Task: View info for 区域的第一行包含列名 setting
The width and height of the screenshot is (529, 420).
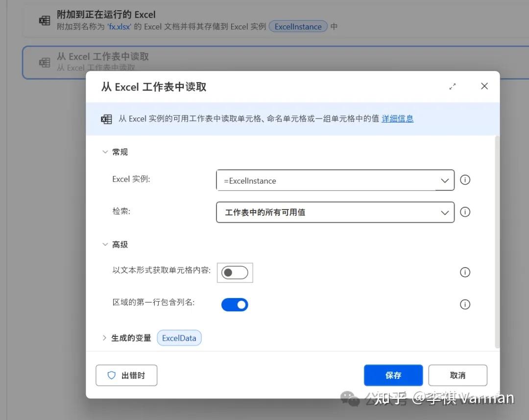Action: [x=465, y=304]
